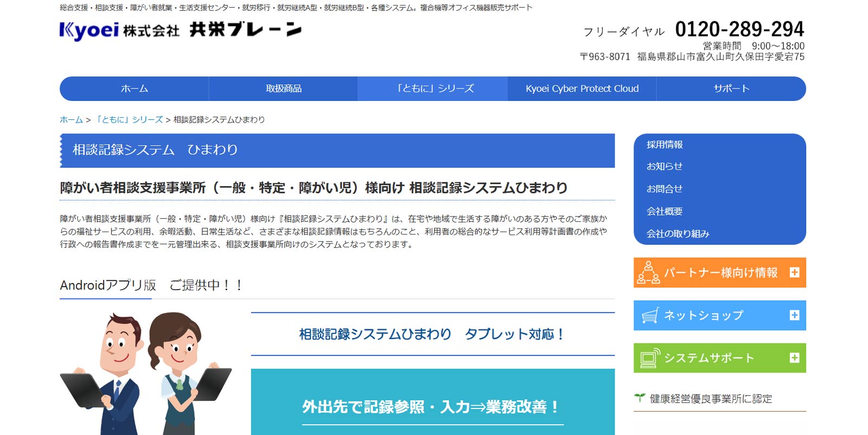Click the Kyoei 共栄ブレーン company logo
Image resolution: width=868 pixels, height=435 pixels.
pyautogui.click(x=181, y=30)
